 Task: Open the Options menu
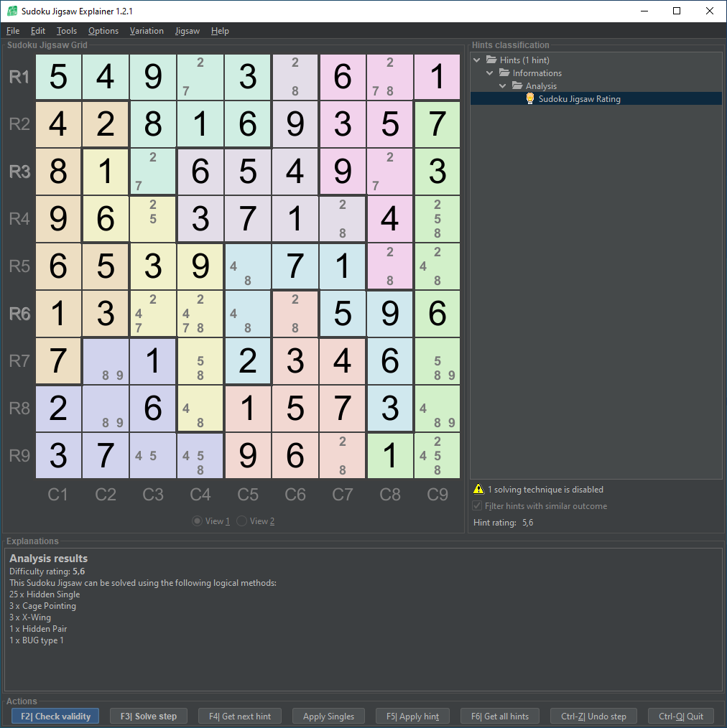point(103,31)
